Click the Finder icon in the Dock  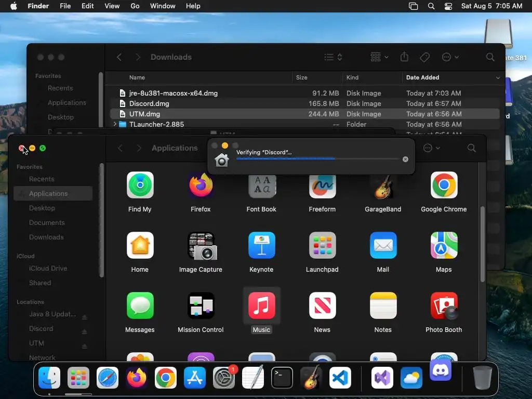[49, 378]
